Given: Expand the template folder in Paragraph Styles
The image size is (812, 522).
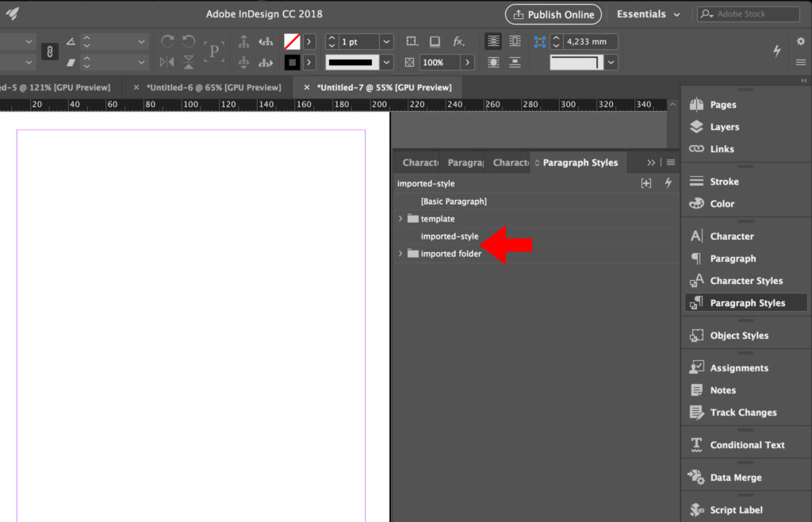Looking at the screenshot, I should [x=400, y=218].
